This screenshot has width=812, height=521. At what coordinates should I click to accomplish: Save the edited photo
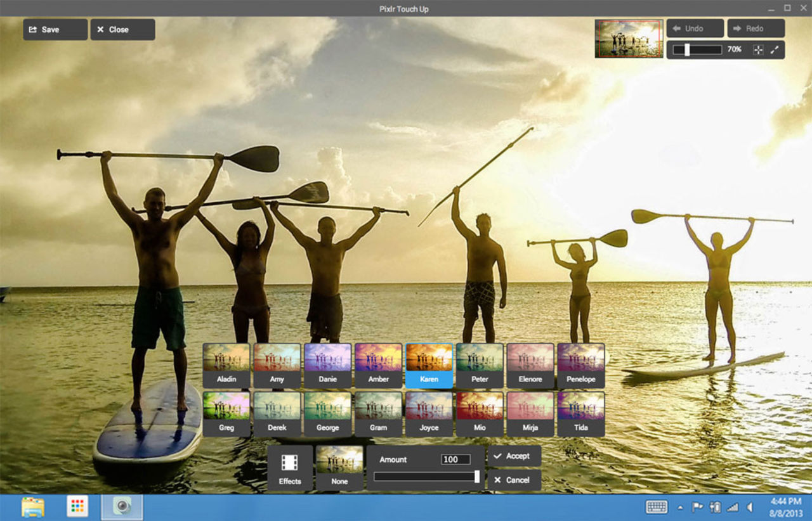[x=55, y=29]
